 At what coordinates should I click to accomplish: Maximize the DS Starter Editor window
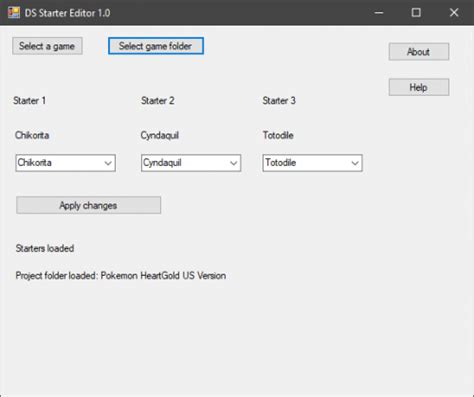pos(416,13)
